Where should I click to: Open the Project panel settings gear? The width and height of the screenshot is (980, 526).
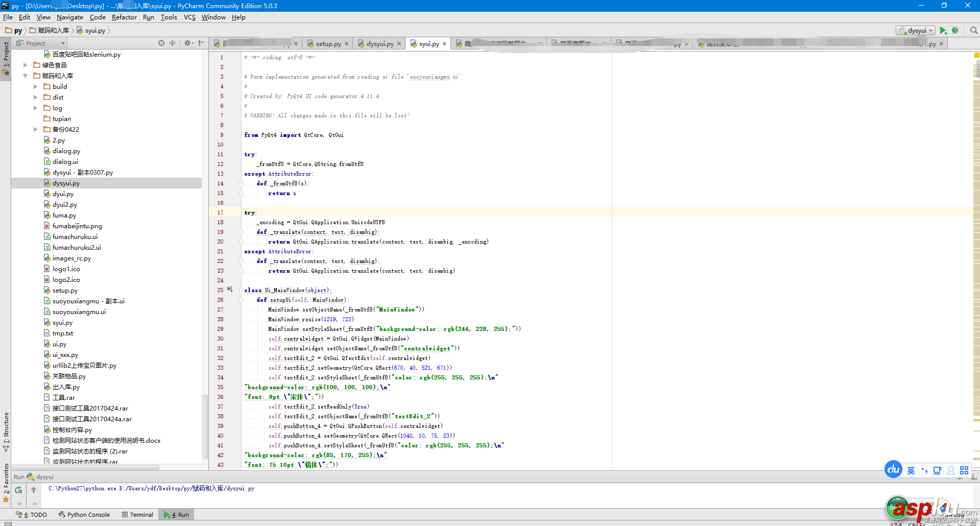pos(188,43)
